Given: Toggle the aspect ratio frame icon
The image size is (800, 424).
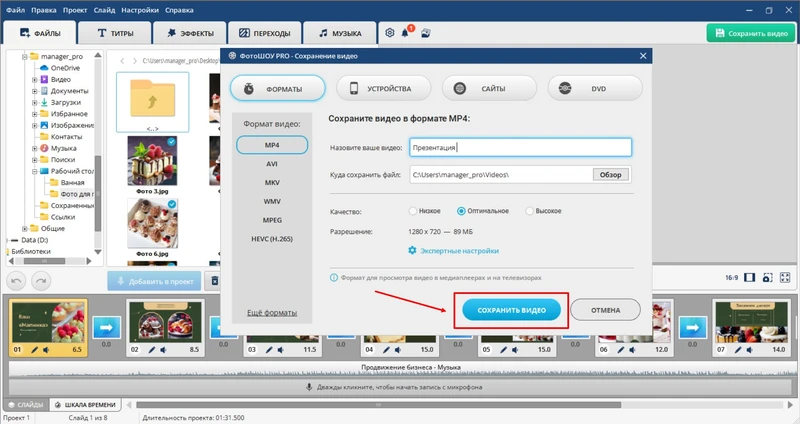Looking at the screenshot, I should [749, 278].
